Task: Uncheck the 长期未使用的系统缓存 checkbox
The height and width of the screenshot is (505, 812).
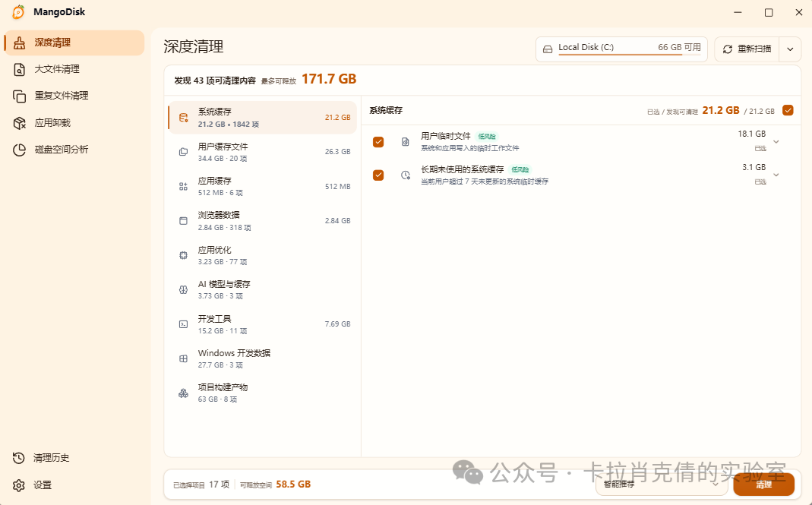Action: [378, 175]
